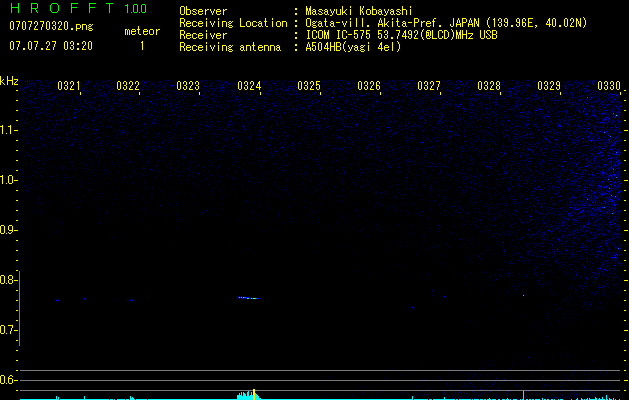Click the 0323 time axis label
Viewport: 629px width, 400px height.
pyautogui.click(x=188, y=86)
